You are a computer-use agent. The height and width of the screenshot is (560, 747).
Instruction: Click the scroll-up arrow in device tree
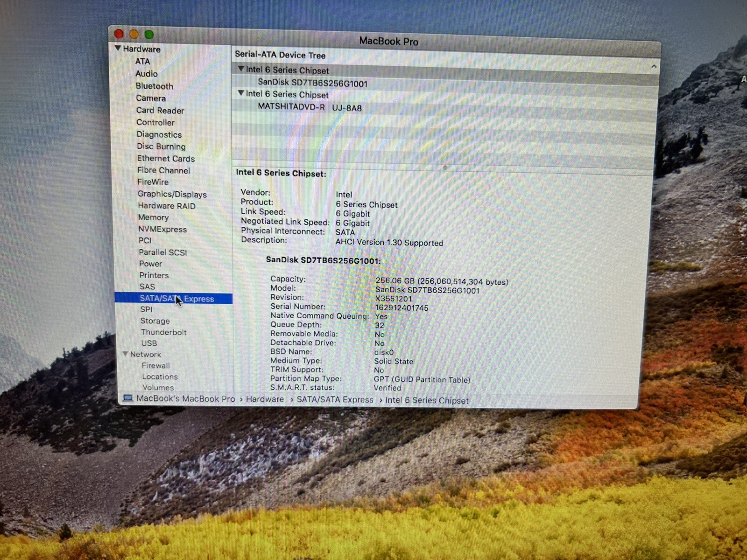tap(654, 67)
